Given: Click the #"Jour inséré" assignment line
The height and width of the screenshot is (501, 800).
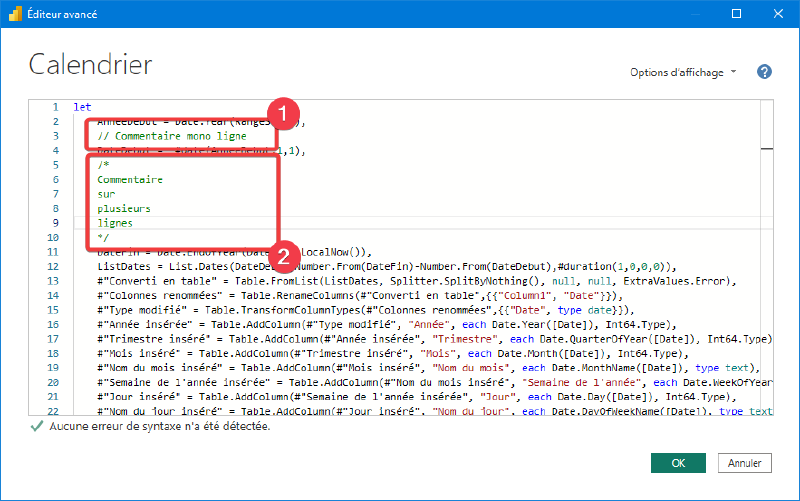Looking at the screenshot, I should coord(417,397).
